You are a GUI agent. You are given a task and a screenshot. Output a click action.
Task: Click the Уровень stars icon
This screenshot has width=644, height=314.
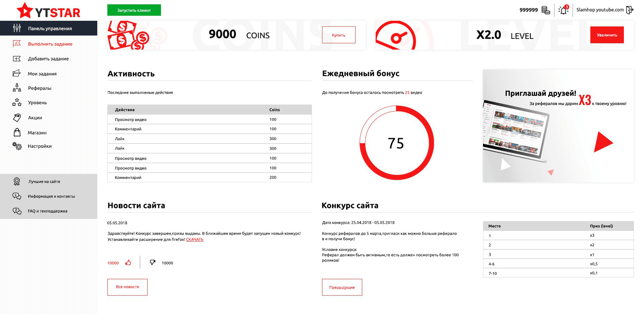(x=17, y=102)
